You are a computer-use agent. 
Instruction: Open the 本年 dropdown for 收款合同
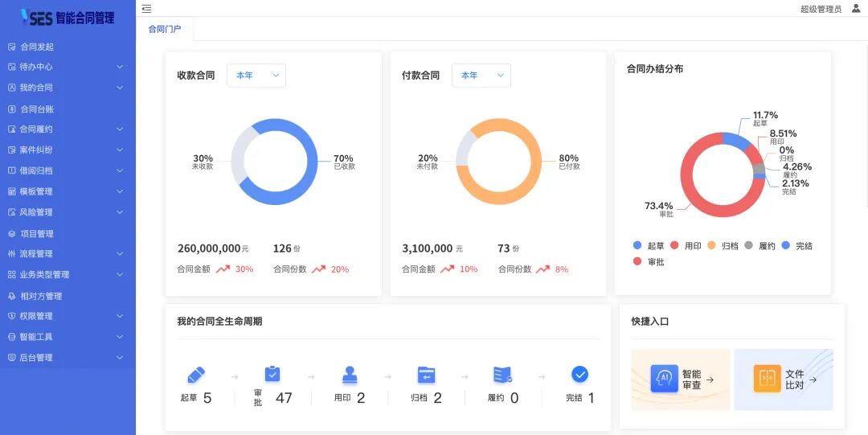(256, 76)
